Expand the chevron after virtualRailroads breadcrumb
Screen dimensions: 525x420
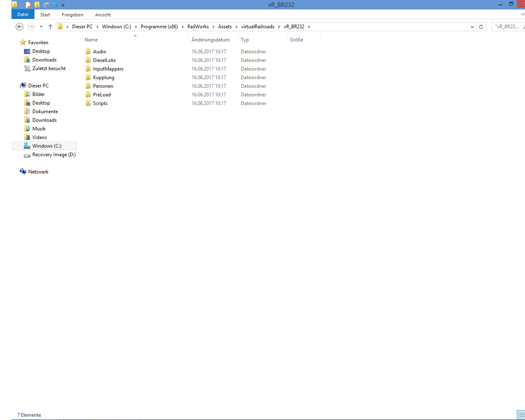[x=279, y=27]
